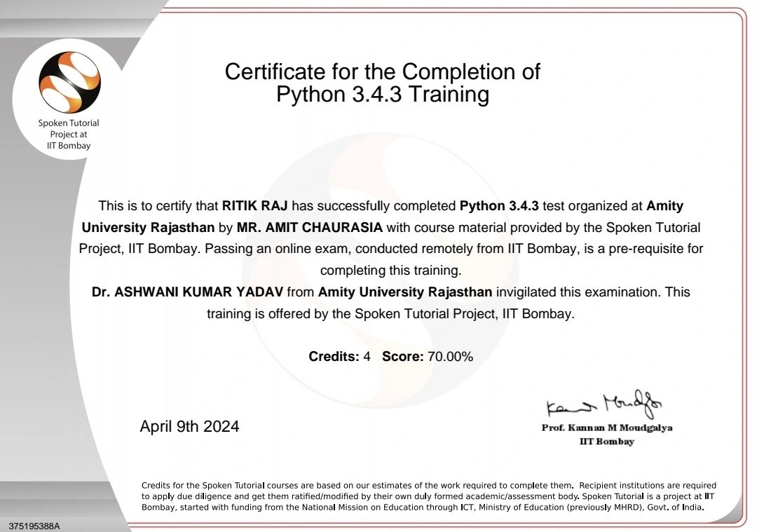Viewport: 757px width, 532px height.
Task: Click the organizer name 'MR. AMIT CHAURASIA'
Action: [x=310, y=227]
